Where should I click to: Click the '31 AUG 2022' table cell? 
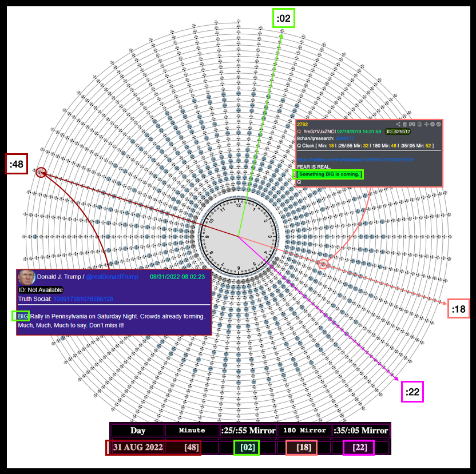[138, 447]
